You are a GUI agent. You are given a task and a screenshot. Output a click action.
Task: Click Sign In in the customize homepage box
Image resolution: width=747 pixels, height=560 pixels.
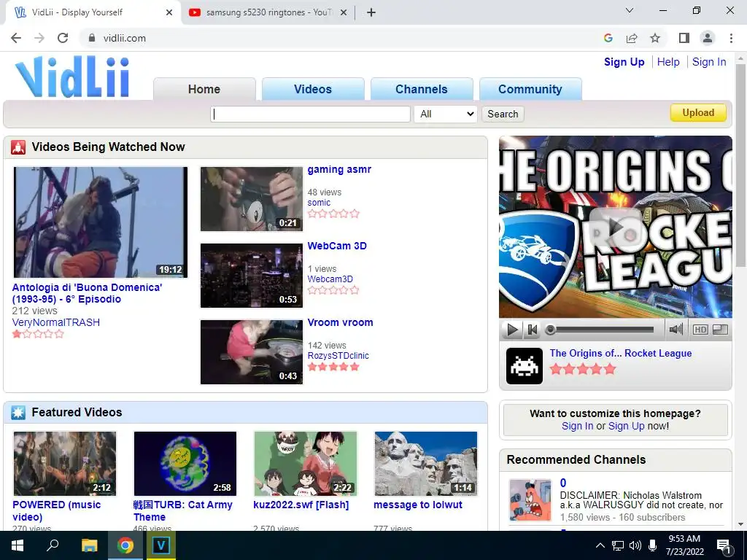578,426
